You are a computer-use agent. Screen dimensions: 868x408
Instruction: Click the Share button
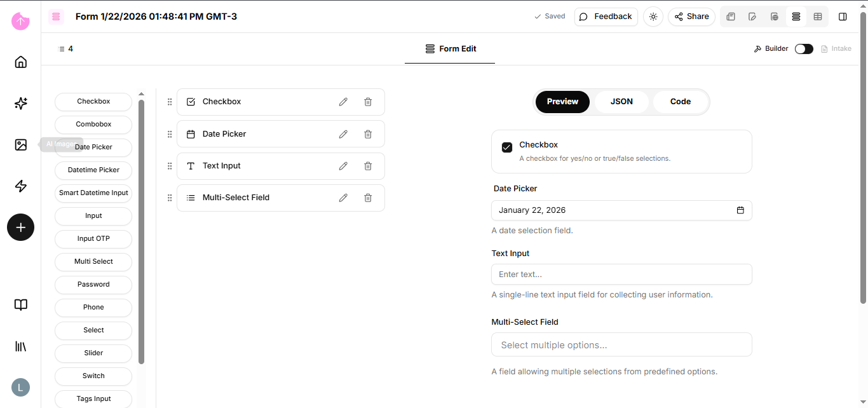click(x=691, y=17)
